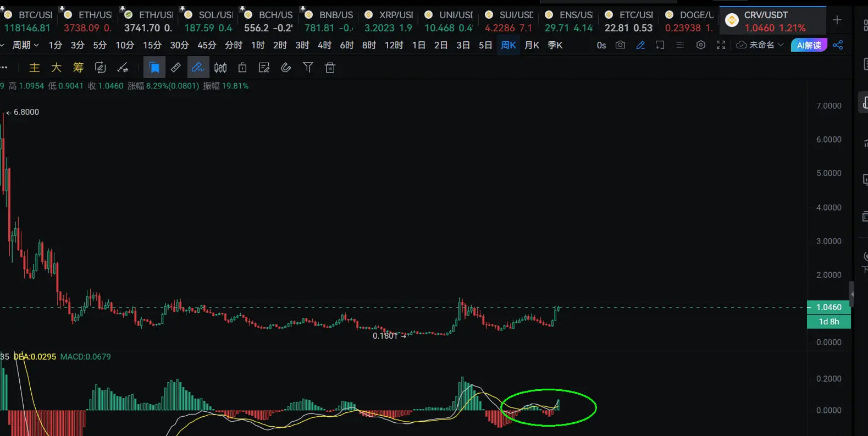
Task: Take a chart screenshot with camera icon
Action: point(621,45)
